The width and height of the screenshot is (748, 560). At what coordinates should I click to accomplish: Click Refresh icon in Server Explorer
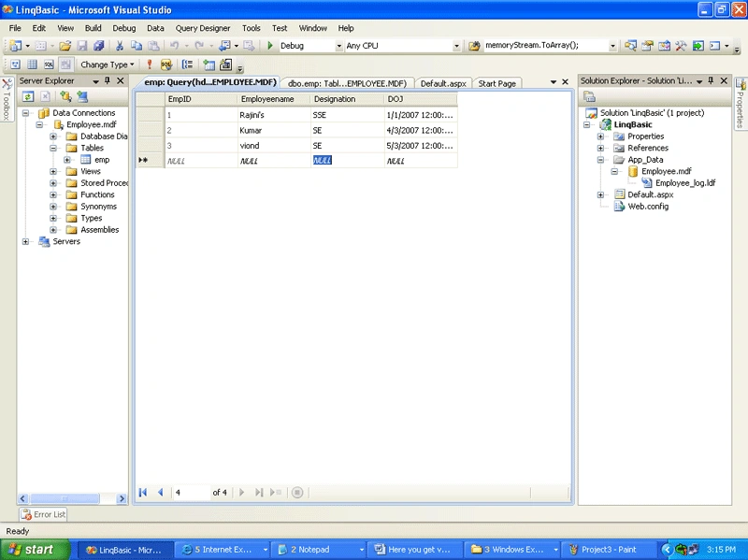tap(28, 97)
